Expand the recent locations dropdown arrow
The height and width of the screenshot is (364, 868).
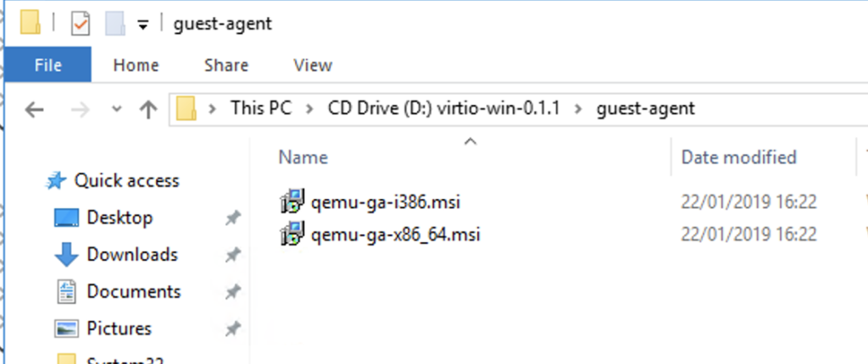pos(117,108)
